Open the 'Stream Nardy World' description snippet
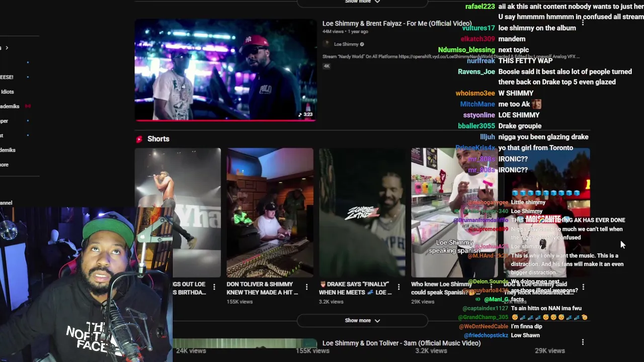The image size is (644, 362). (x=451, y=57)
